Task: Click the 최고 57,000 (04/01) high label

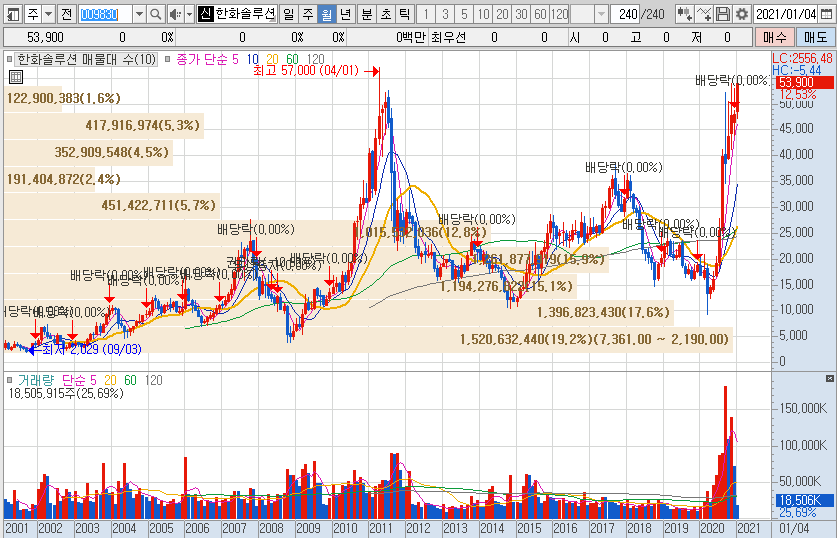Action: (306, 71)
